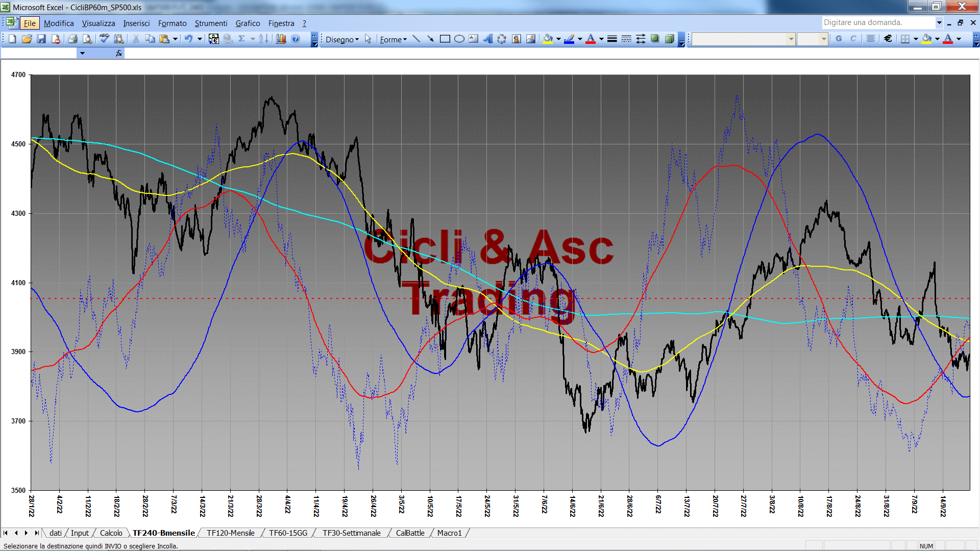Open Arrow Style options
This screenshot has height=551, width=980.
641,39
